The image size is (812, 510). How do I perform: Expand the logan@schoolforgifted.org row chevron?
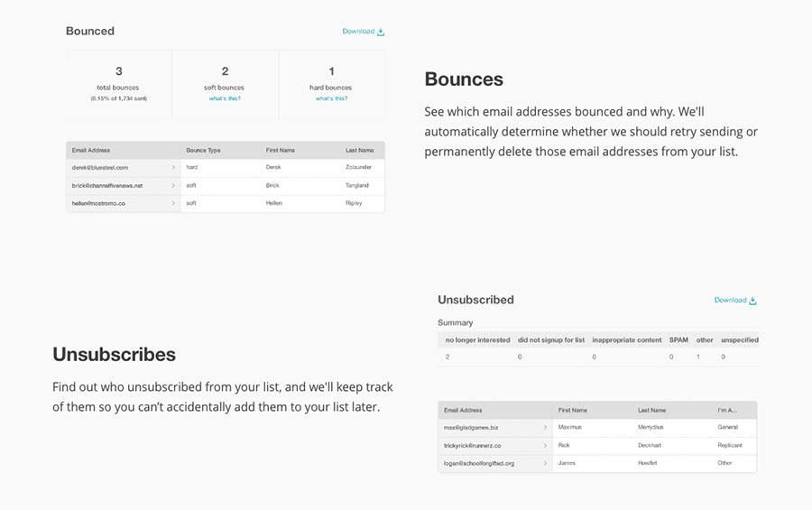pyautogui.click(x=545, y=463)
